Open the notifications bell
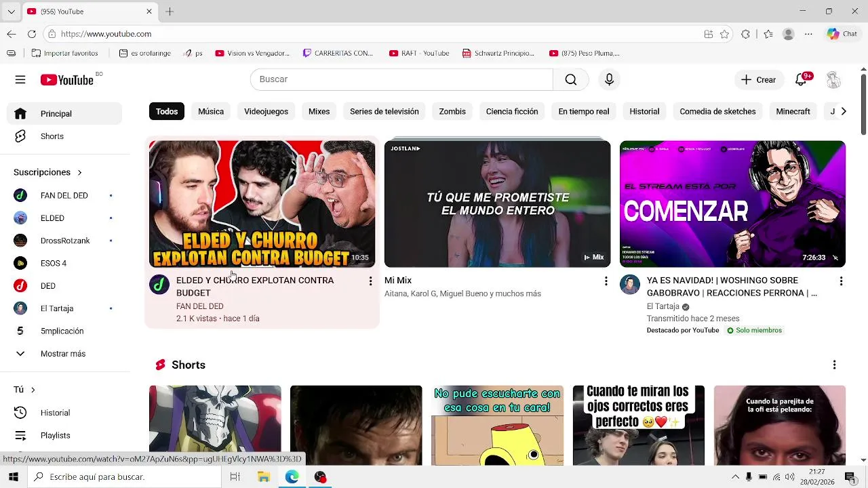Image resolution: width=868 pixels, height=488 pixels. click(x=801, y=79)
